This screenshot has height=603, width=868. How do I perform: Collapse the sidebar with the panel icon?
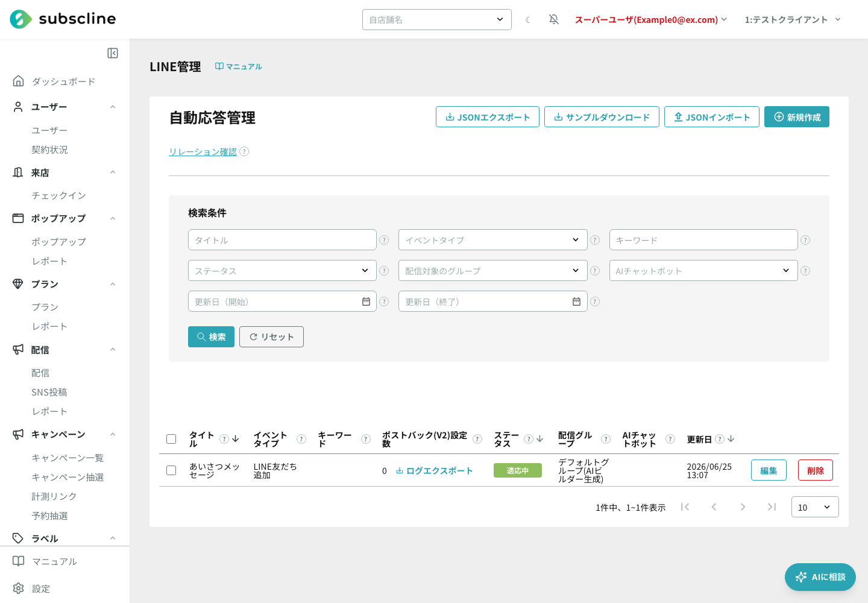point(113,53)
